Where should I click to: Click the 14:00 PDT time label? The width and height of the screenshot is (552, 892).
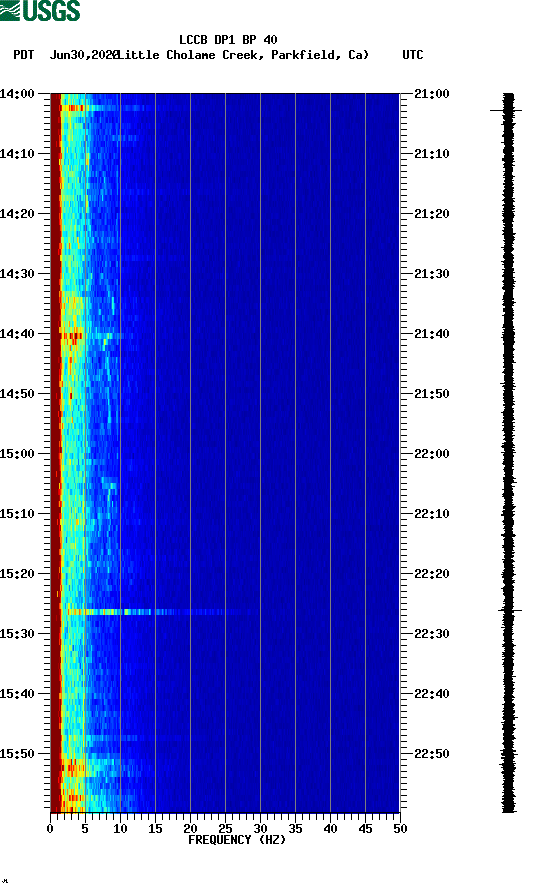[x=17, y=94]
